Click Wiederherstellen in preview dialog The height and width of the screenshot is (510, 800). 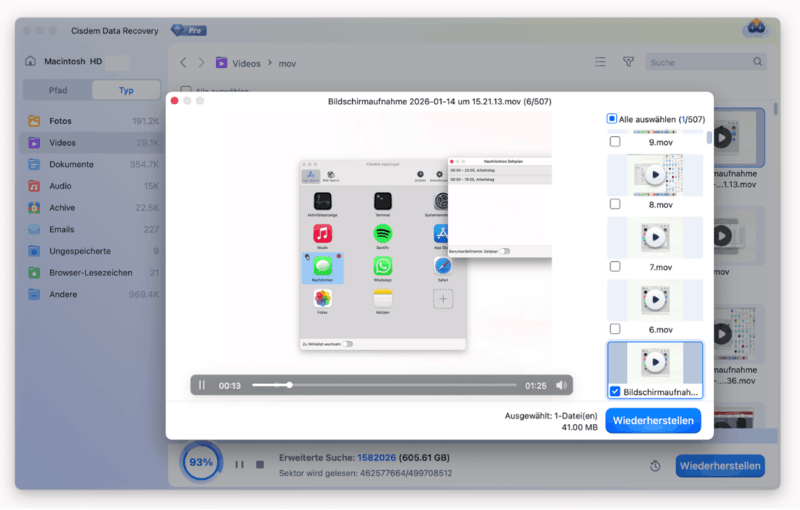click(x=653, y=421)
